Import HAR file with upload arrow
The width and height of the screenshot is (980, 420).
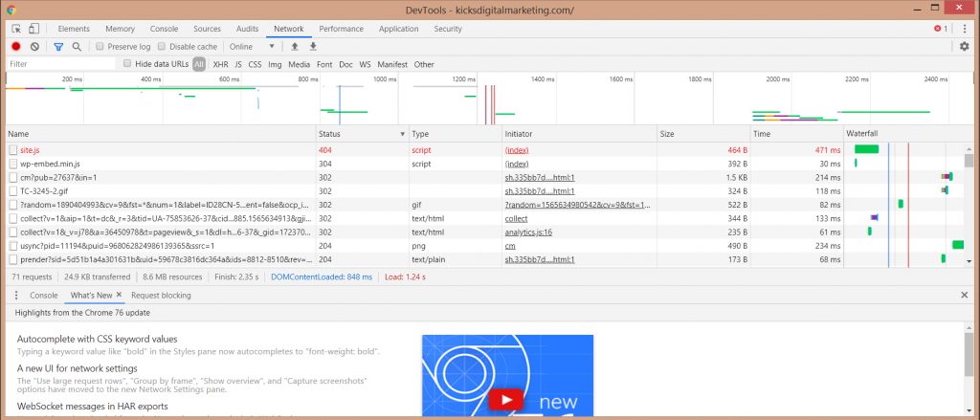point(295,46)
